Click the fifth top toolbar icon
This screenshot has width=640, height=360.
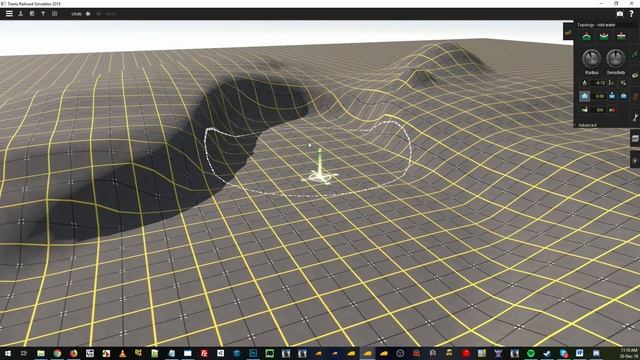click(x=54, y=13)
